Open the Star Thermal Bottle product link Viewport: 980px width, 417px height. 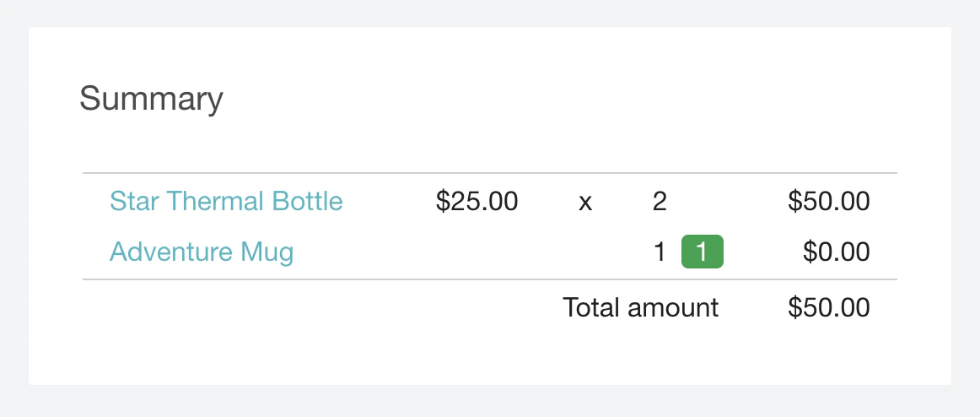point(226,202)
